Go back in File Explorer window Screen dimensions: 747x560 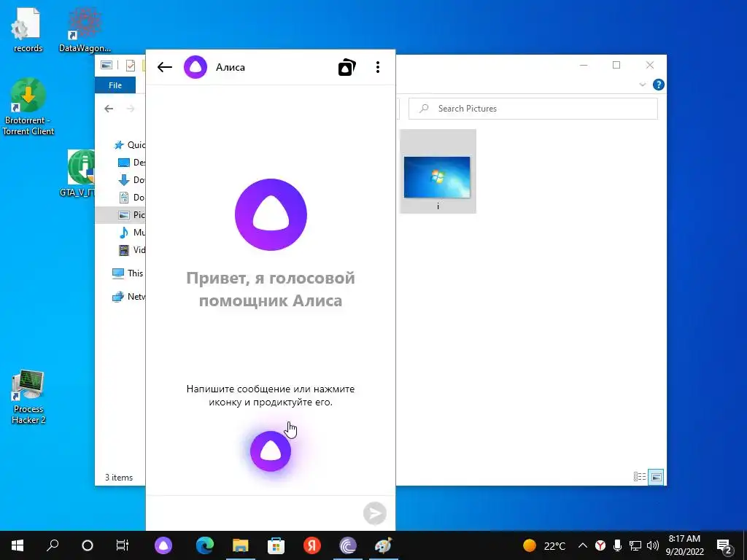pos(109,109)
